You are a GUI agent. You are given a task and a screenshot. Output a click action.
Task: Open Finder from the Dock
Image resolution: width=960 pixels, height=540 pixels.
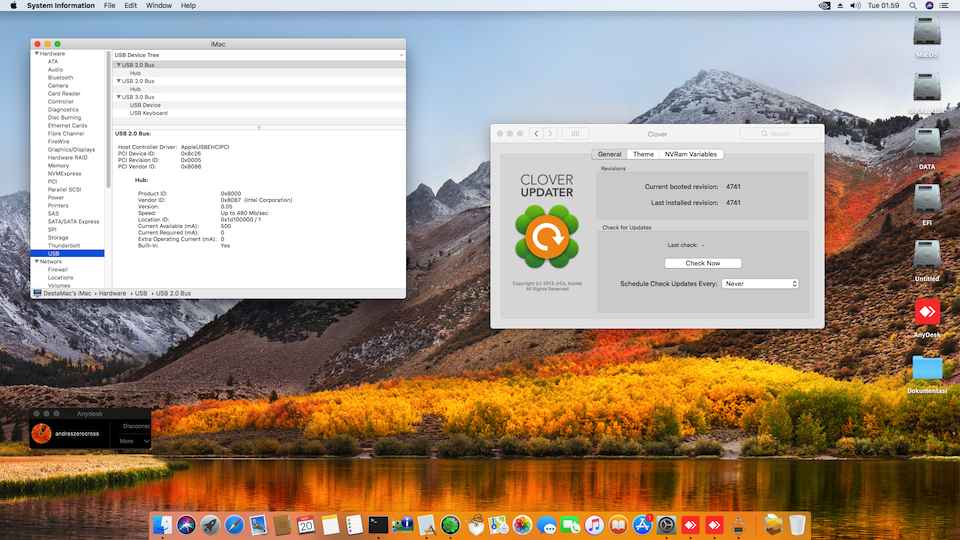click(x=162, y=525)
